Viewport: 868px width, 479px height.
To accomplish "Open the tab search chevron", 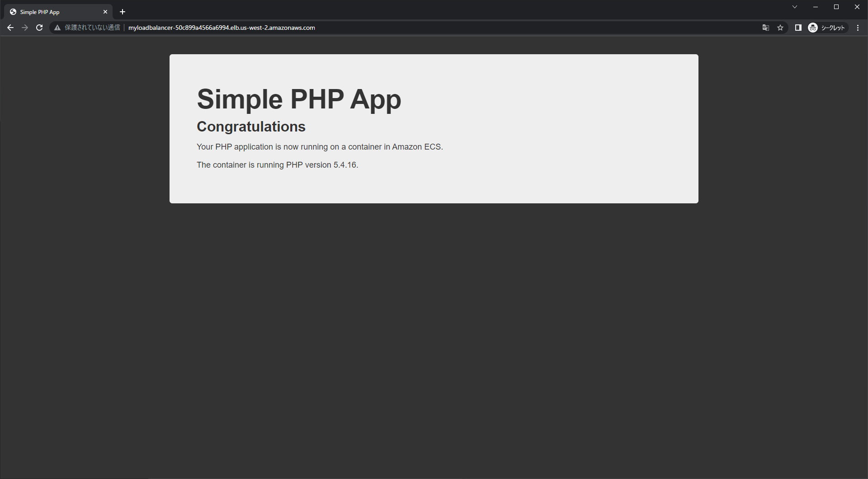I will (x=795, y=7).
